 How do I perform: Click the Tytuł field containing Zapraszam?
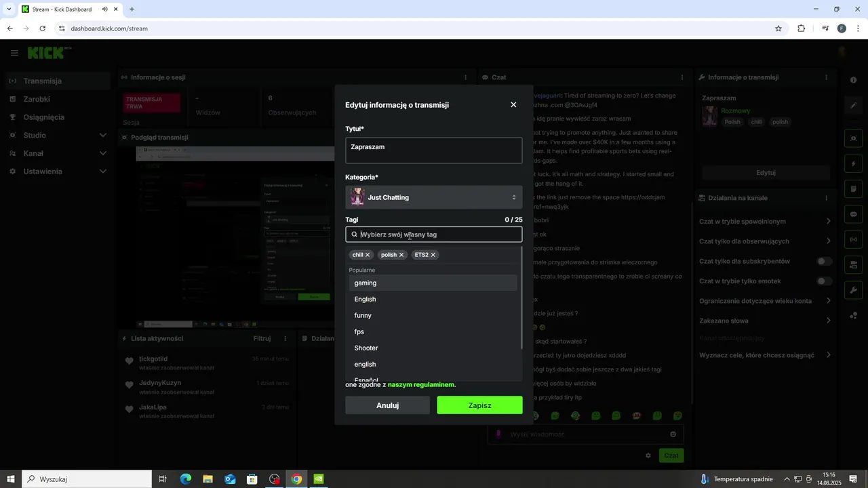434,150
